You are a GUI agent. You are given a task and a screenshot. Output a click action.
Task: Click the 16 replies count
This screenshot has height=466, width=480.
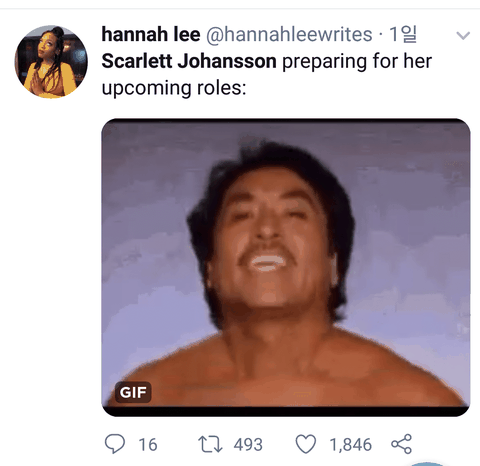tap(148, 445)
